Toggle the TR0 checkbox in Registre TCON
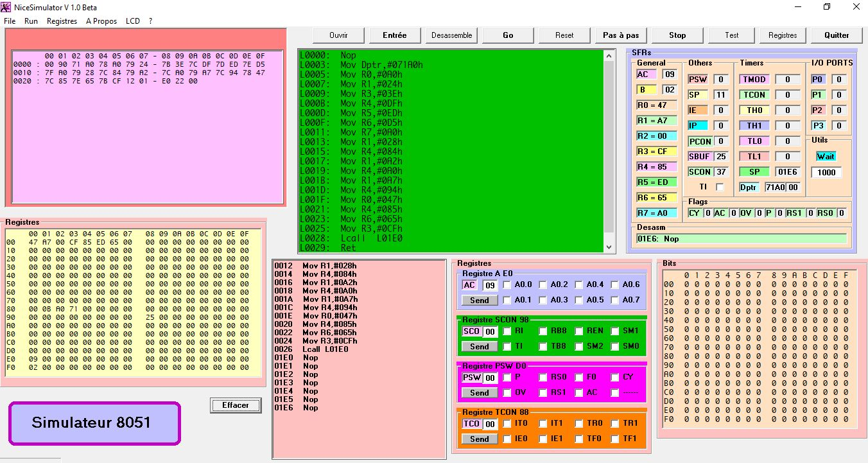868x463 pixels. click(579, 423)
